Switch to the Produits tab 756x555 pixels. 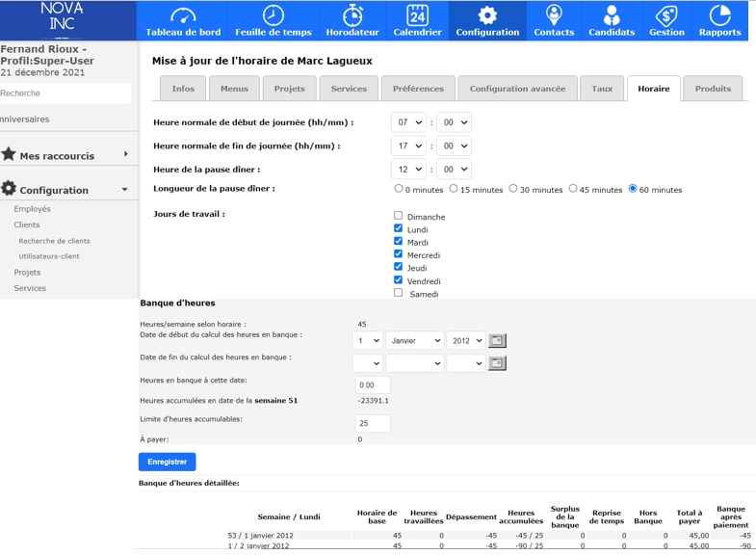point(713,89)
